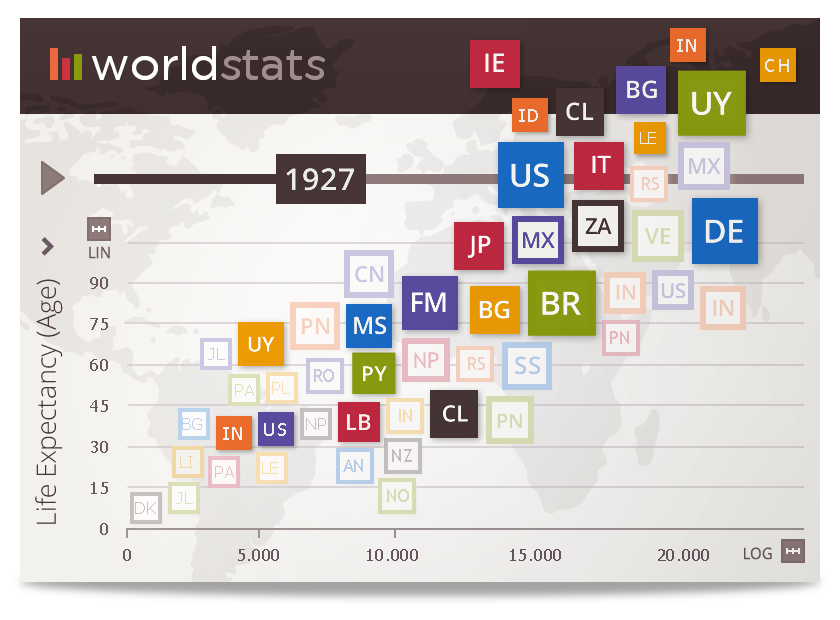The width and height of the screenshot is (840, 620).
Task: Open the worldstats logo
Action: 188,65
